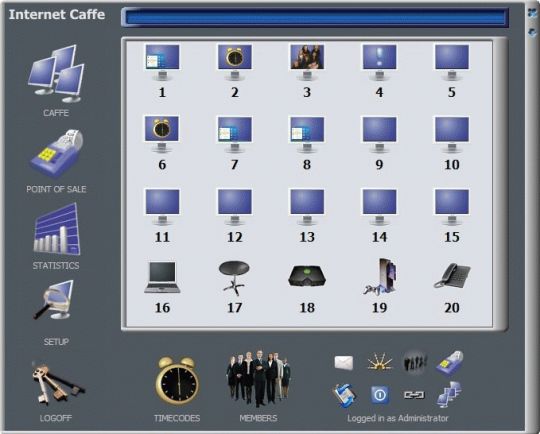Click the small people silhouettes icon
The width and height of the screenshot is (540, 434).
tap(415, 362)
